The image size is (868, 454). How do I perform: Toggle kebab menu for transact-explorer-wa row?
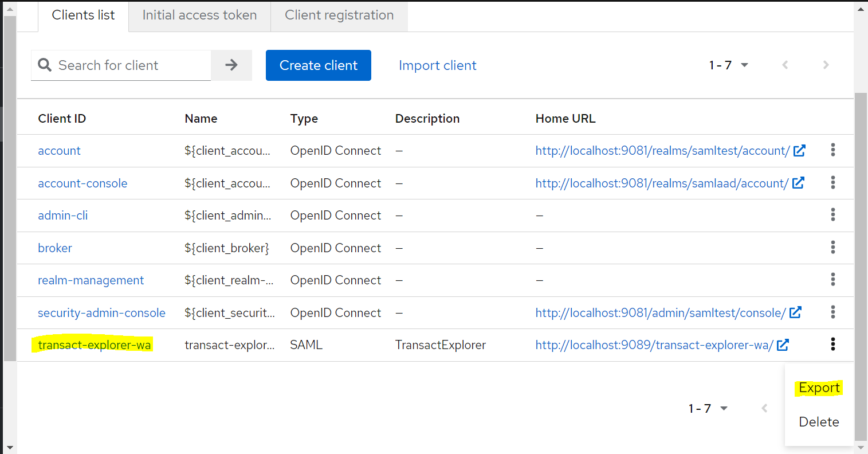(x=832, y=345)
